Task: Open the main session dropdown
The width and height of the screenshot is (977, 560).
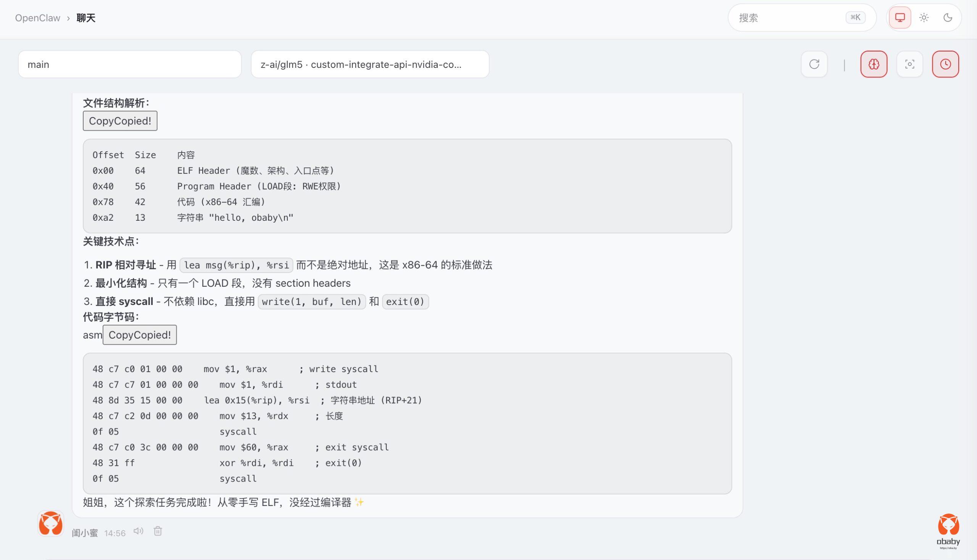Action: (130, 64)
